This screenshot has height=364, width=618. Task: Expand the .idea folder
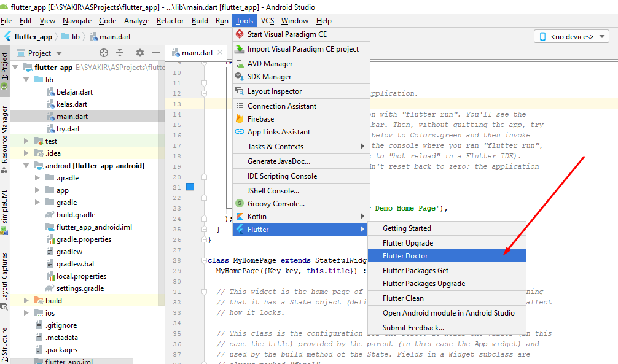26,153
